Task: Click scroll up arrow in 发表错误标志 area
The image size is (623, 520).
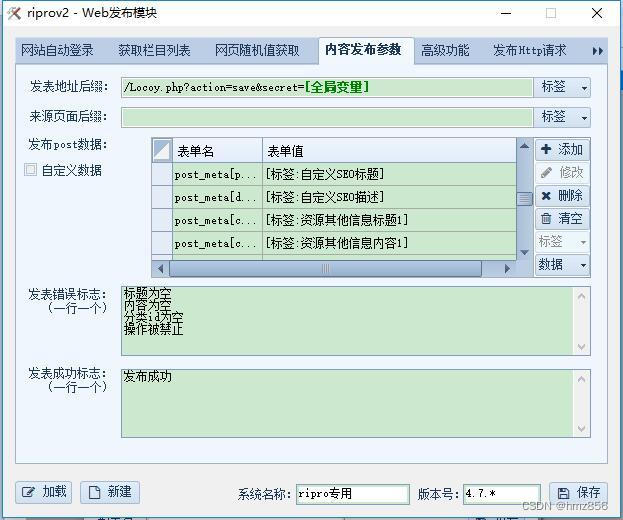Action: coord(581,296)
